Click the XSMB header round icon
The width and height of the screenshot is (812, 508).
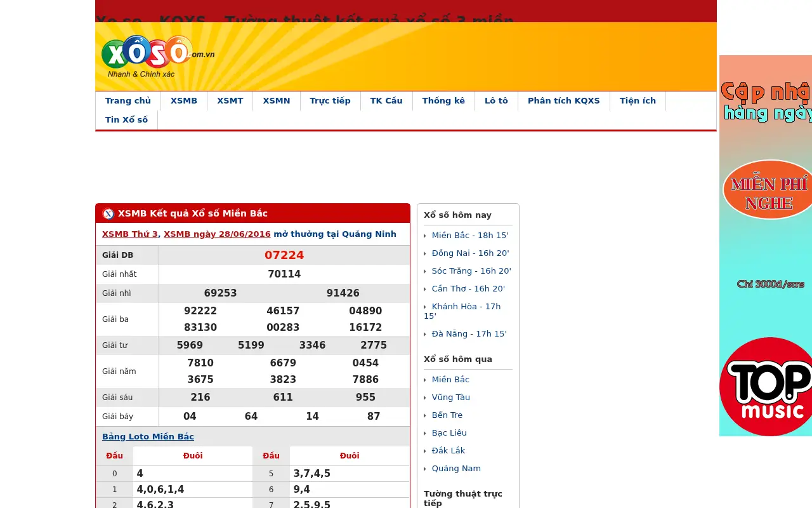coord(108,213)
